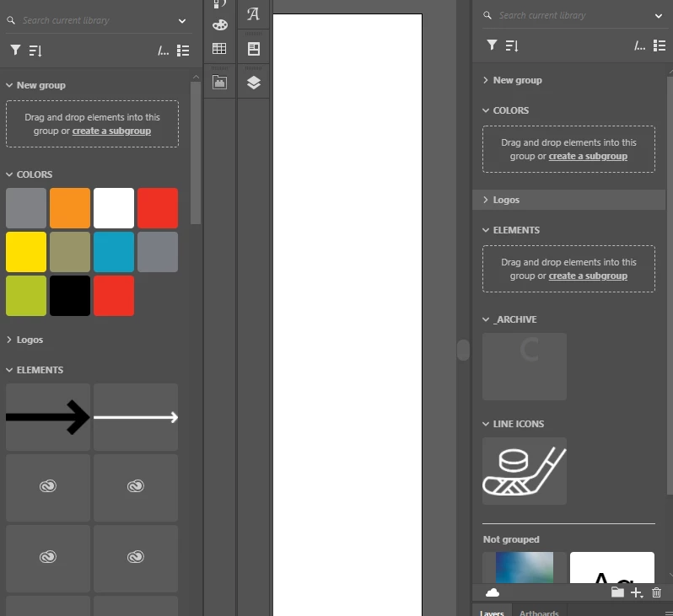Select the red swatch beside the black swatch
The image size is (673, 616).
tap(114, 296)
